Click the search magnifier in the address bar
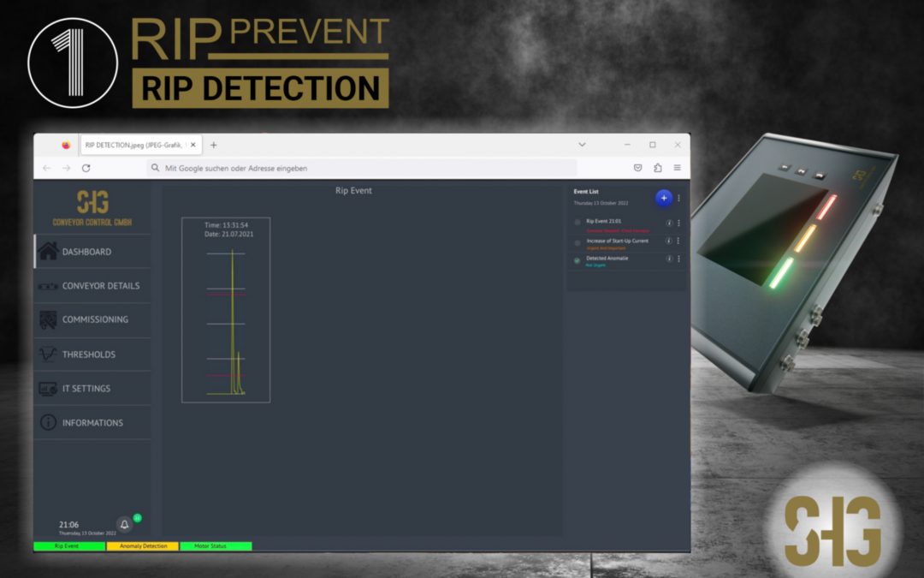The height and width of the screenshot is (578, 924). coord(155,168)
